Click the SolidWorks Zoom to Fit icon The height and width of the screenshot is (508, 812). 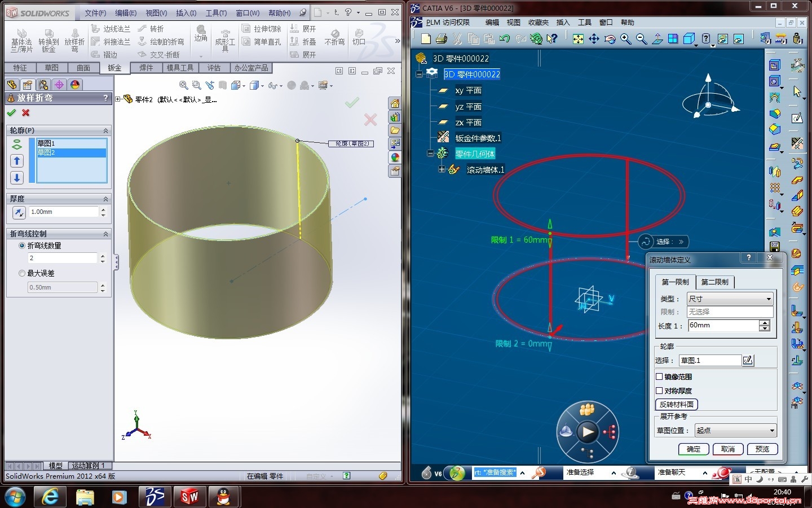(184, 85)
